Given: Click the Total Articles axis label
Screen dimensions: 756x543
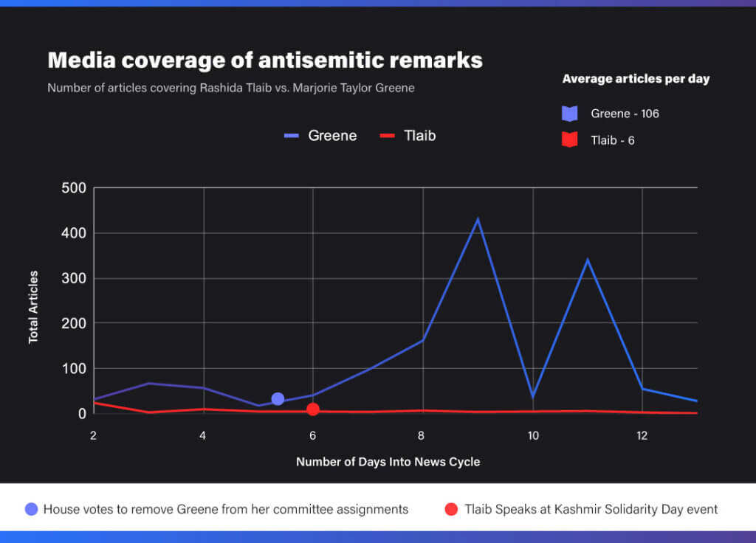Looking at the screenshot, I should (33, 308).
